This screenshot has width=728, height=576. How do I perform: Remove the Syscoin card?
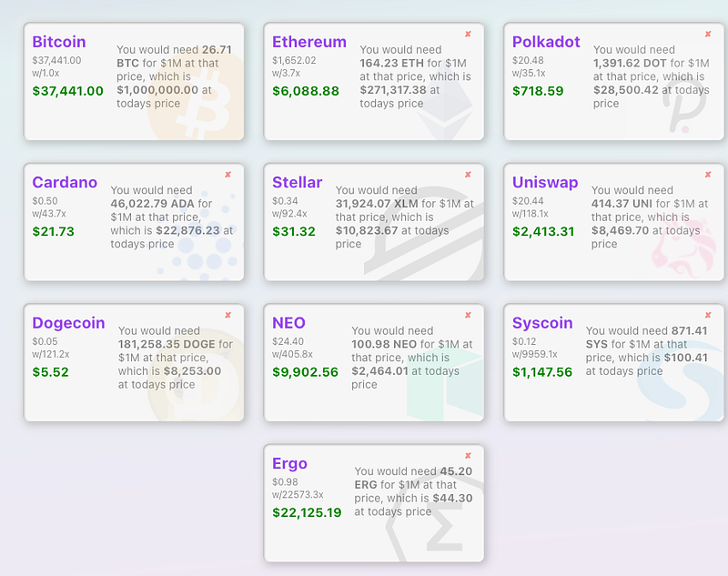[708, 315]
